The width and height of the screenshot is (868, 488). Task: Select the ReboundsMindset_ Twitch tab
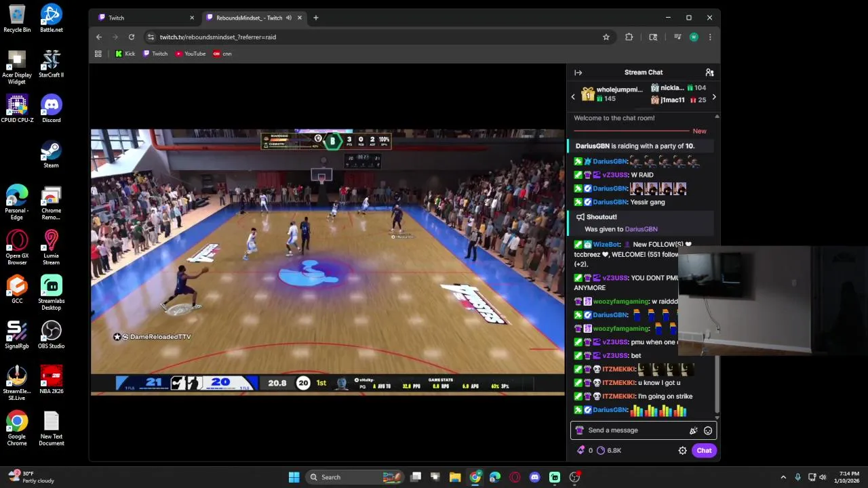click(249, 18)
